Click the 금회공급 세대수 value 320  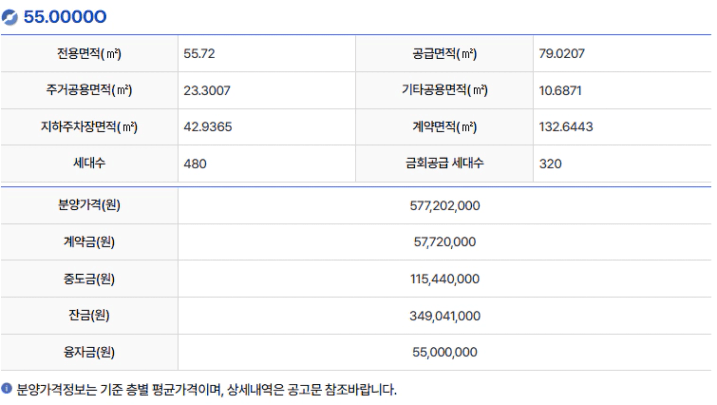click(549, 163)
